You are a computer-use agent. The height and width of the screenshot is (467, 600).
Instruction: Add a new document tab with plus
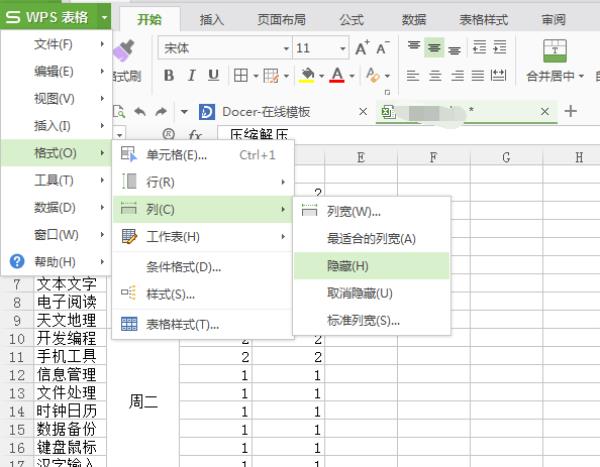(571, 111)
